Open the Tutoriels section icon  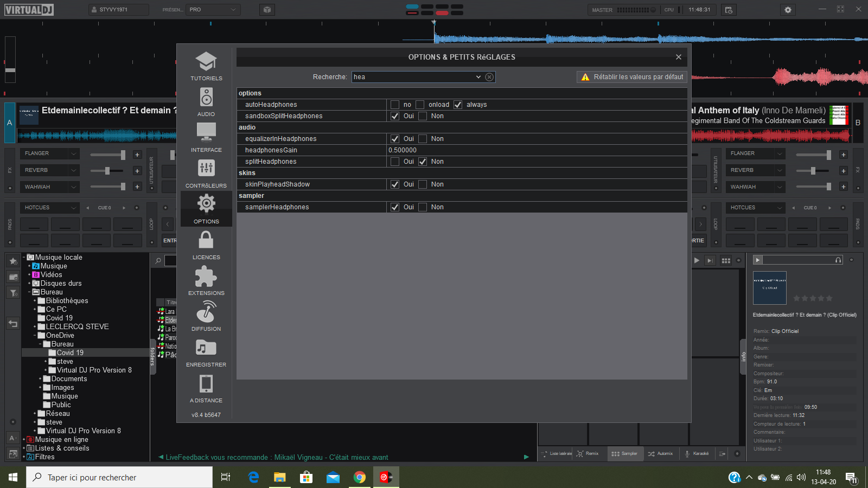click(206, 62)
